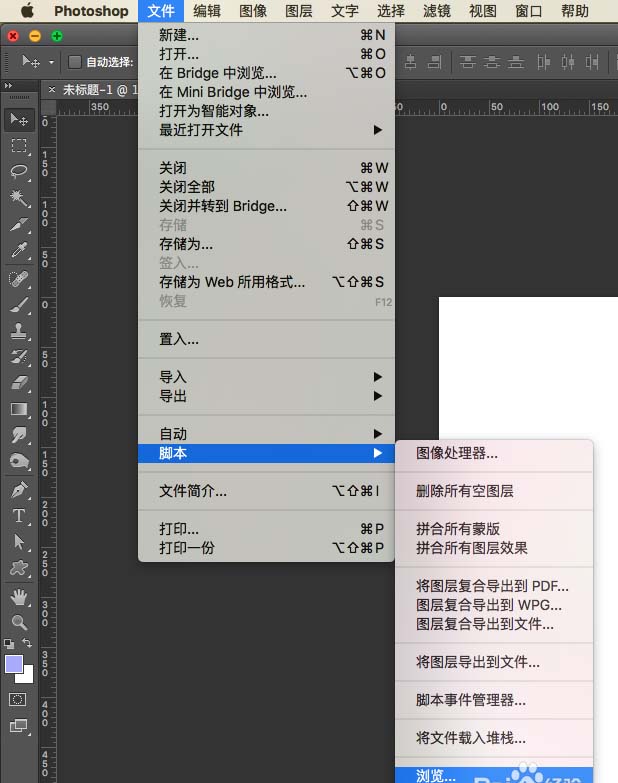Expand the 导入 submenu
The width and height of the screenshot is (618, 783).
point(266,377)
